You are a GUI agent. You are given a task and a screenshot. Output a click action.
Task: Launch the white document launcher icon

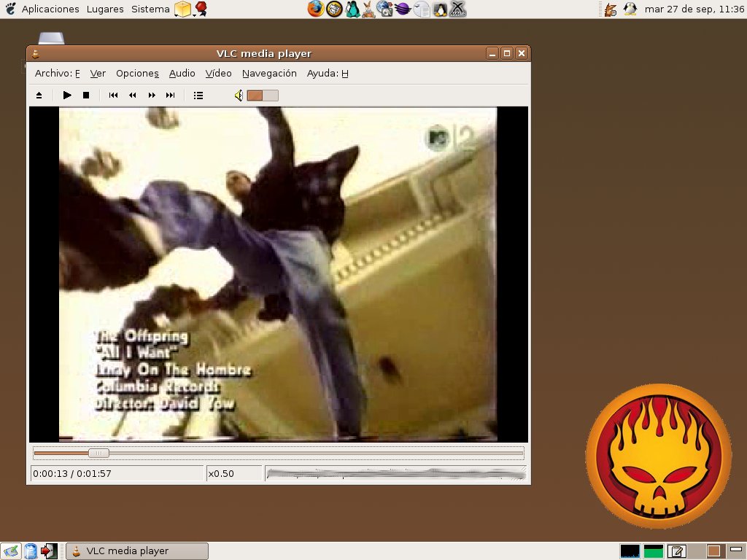click(421, 9)
